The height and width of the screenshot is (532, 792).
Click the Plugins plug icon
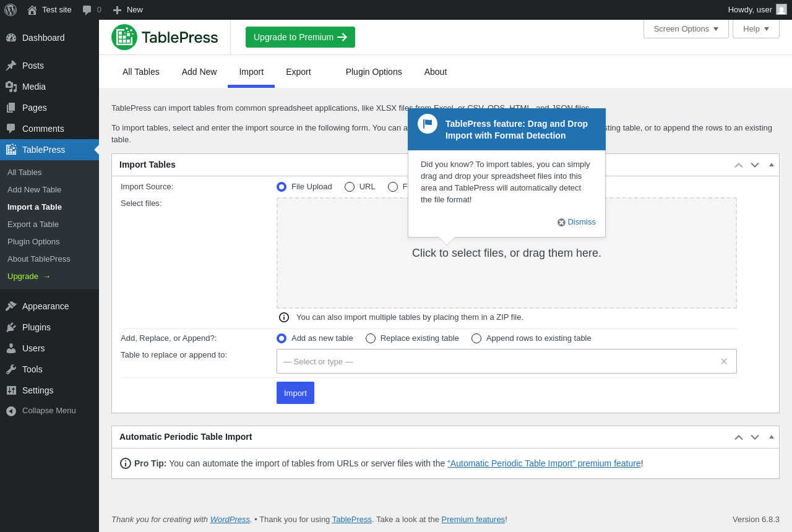(11, 327)
